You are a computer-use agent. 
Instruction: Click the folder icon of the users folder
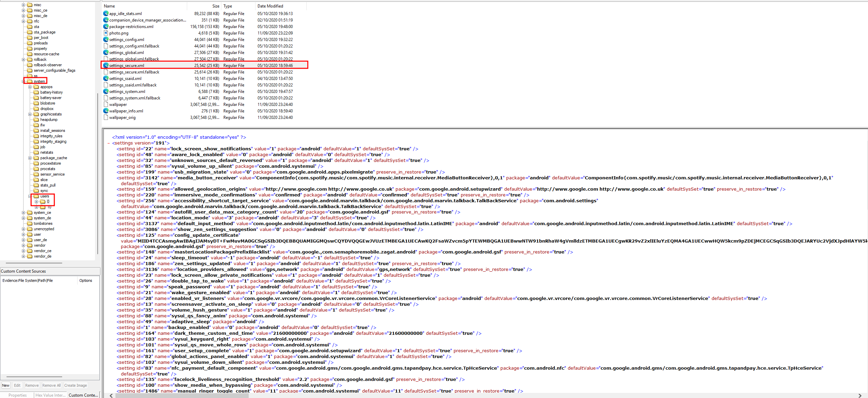click(36, 196)
